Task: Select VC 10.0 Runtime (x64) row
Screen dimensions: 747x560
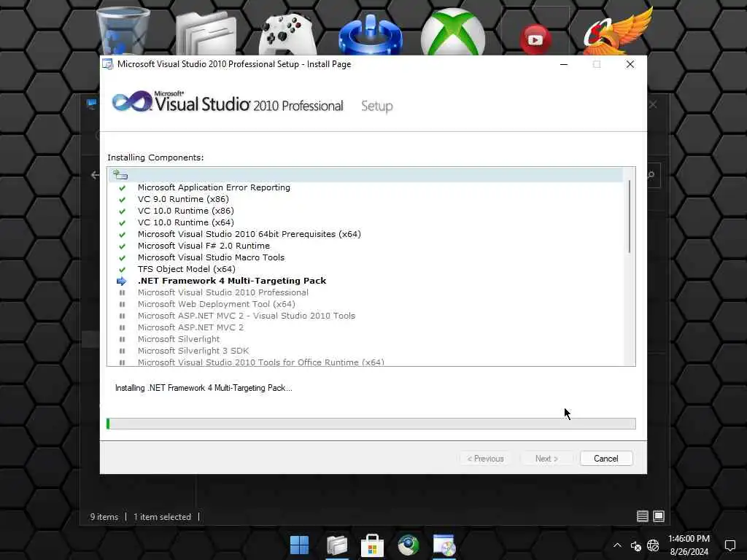Action: (186, 223)
